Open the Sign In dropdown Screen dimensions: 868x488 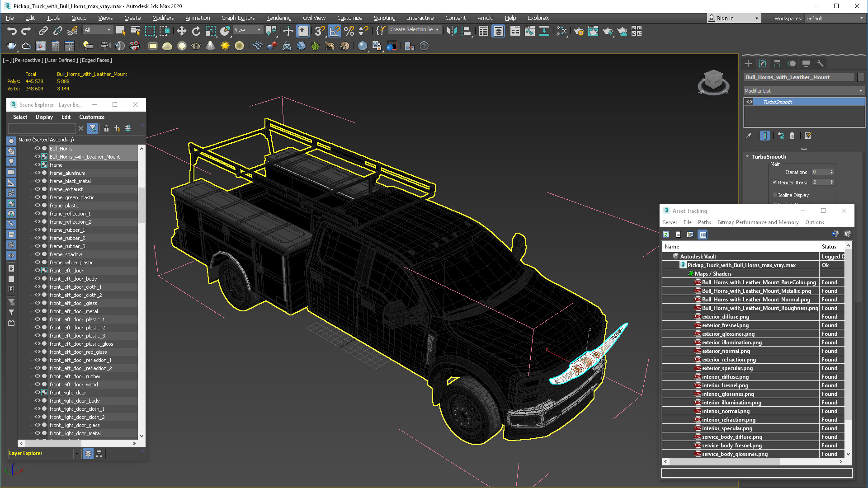point(733,19)
